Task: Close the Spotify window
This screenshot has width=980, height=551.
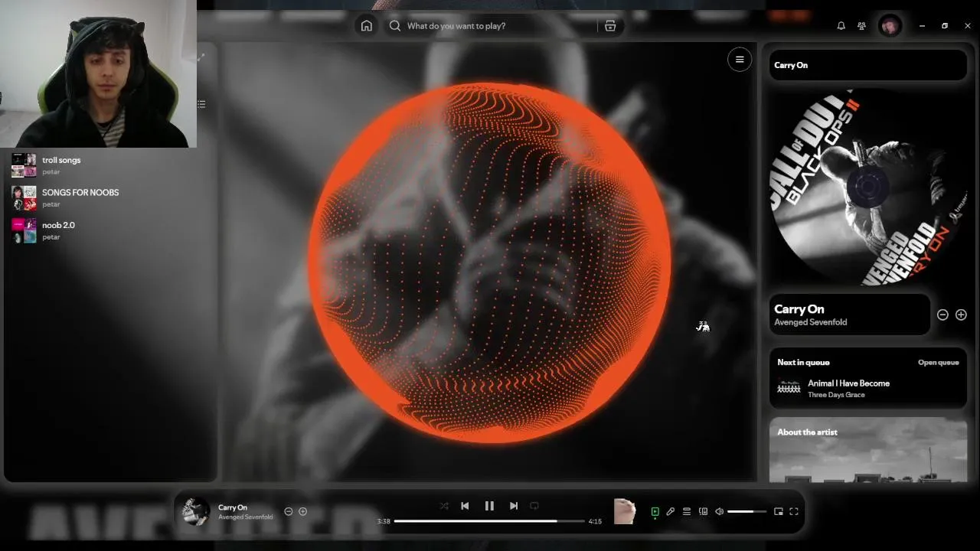Action: click(968, 26)
